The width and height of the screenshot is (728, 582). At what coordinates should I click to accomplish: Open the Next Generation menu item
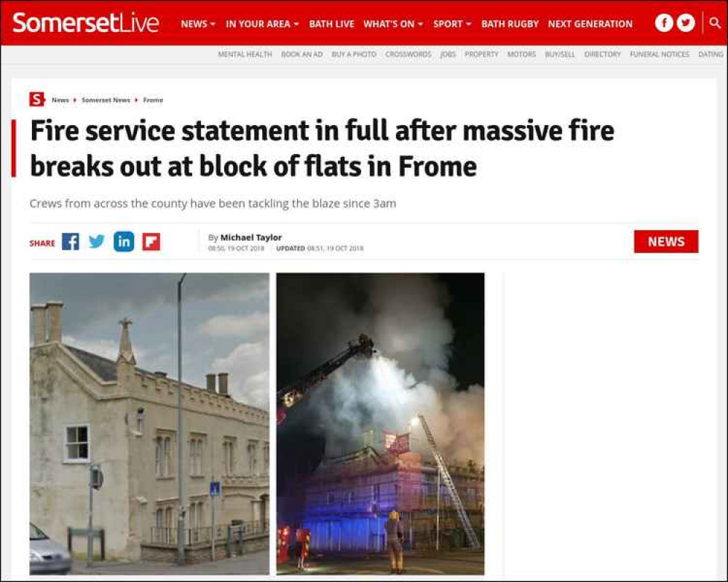pos(590,24)
